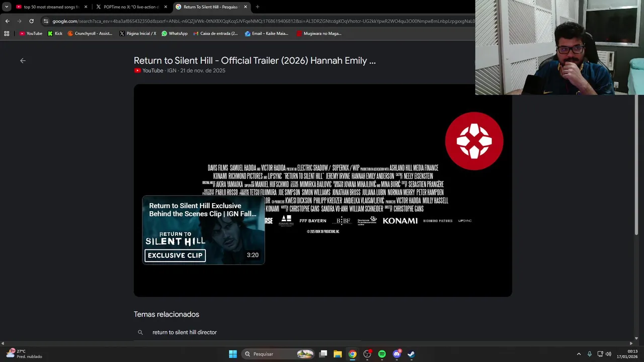Viewport: 644px width, 362px height.
Task: Open Task View on the taskbar
Action: pos(324,354)
